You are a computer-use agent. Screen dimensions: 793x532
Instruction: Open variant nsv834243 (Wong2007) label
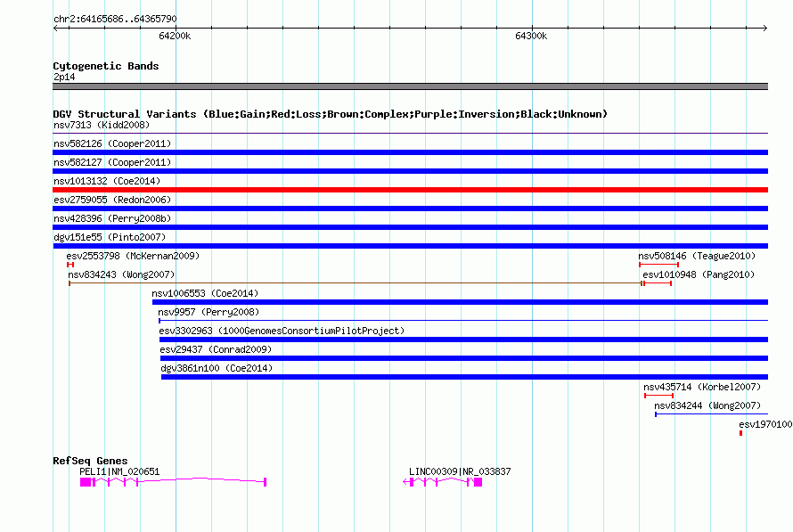(121, 274)
